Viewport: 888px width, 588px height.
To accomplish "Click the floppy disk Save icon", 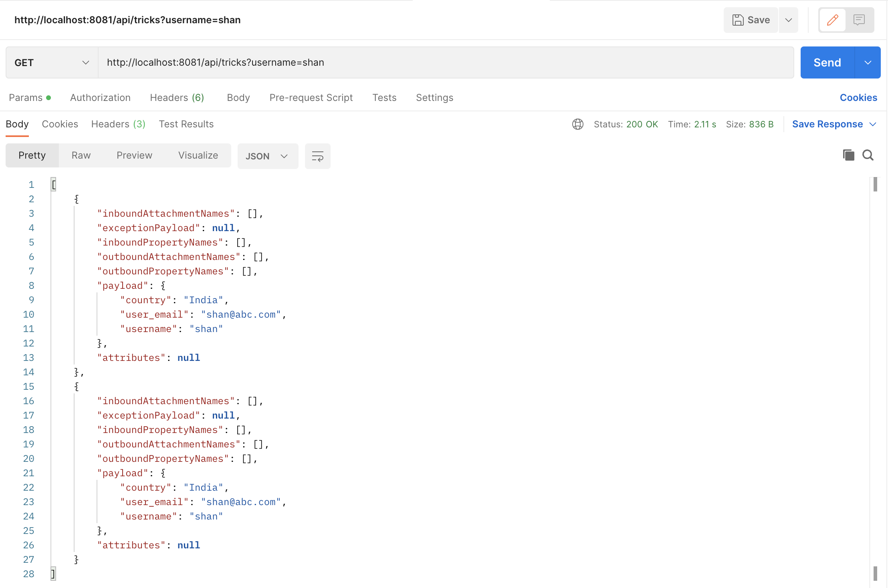I will click(x=738, y=20).
